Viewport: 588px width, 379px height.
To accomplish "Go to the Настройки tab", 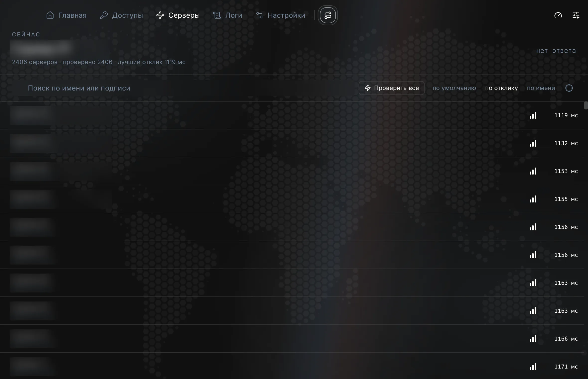I will coord(281,15).
